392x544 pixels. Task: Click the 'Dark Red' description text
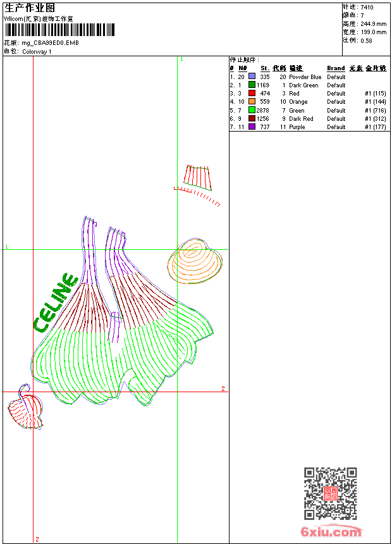(x=301, y=119)
